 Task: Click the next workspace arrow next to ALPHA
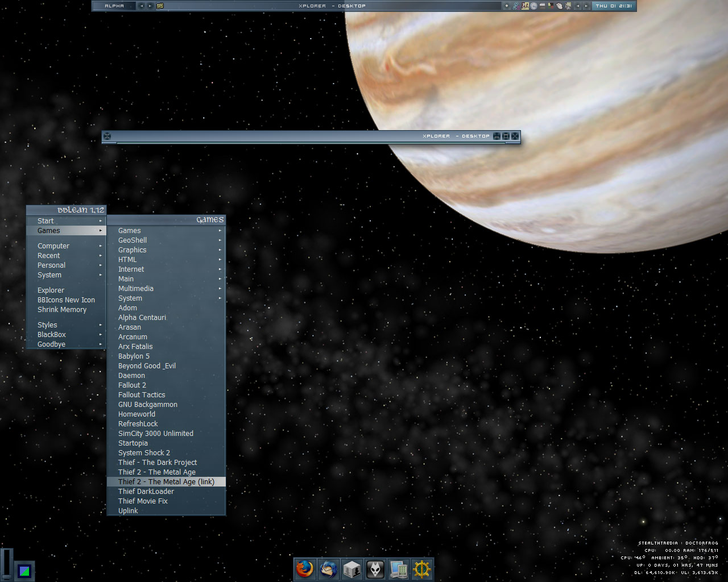pos(150,6)
